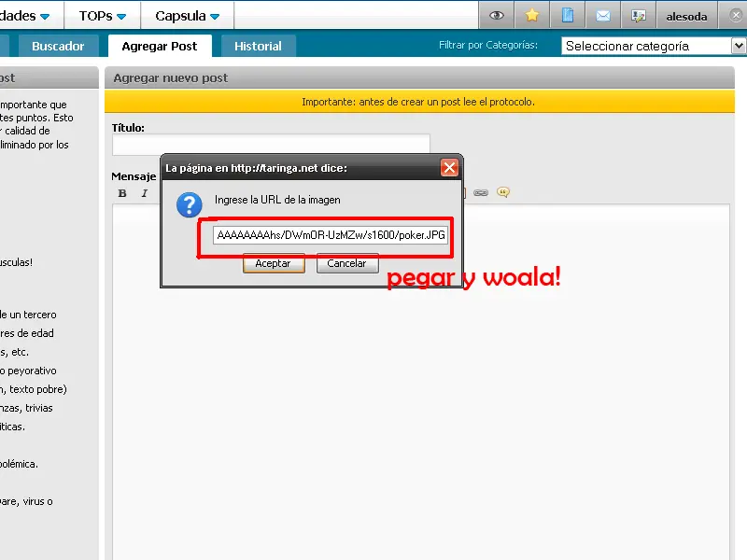Open messages envelope icon
747x560 pixels.
602,16
